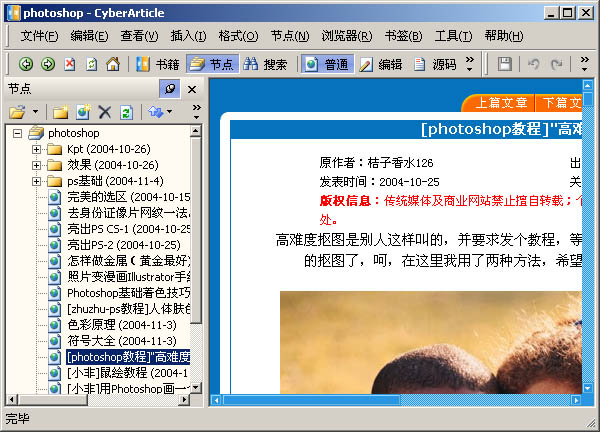Open the 查看(V) menu
The image size is (600, 432).
[x=139, y=36]
